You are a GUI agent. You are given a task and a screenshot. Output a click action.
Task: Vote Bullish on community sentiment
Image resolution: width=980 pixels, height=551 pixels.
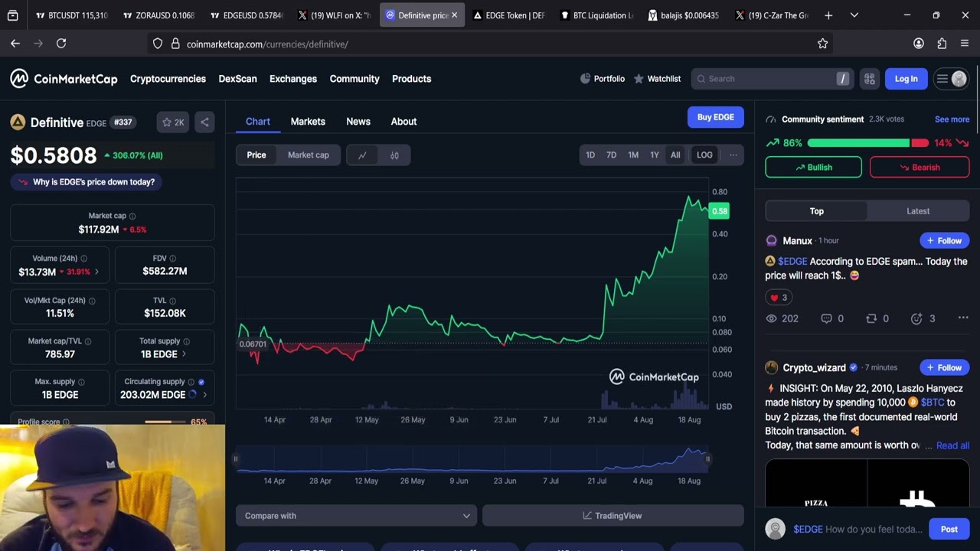point(813,167)
